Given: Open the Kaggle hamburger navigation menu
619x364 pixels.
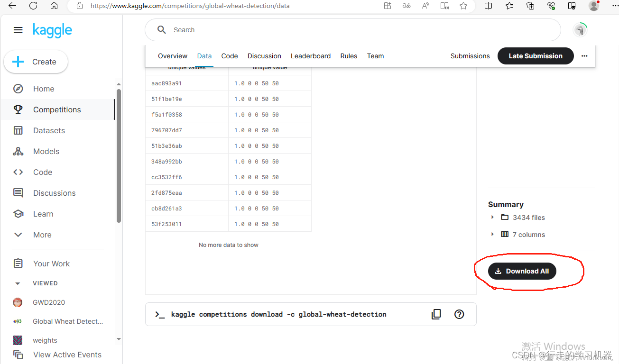Looking at the screenshot, I should click(x=18, y=29).
